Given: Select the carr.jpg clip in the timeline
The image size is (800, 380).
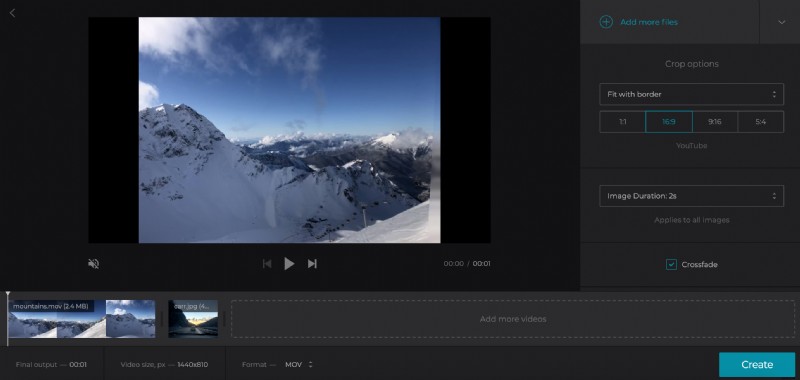Looking at the screenshot, I should coord(193,319).
